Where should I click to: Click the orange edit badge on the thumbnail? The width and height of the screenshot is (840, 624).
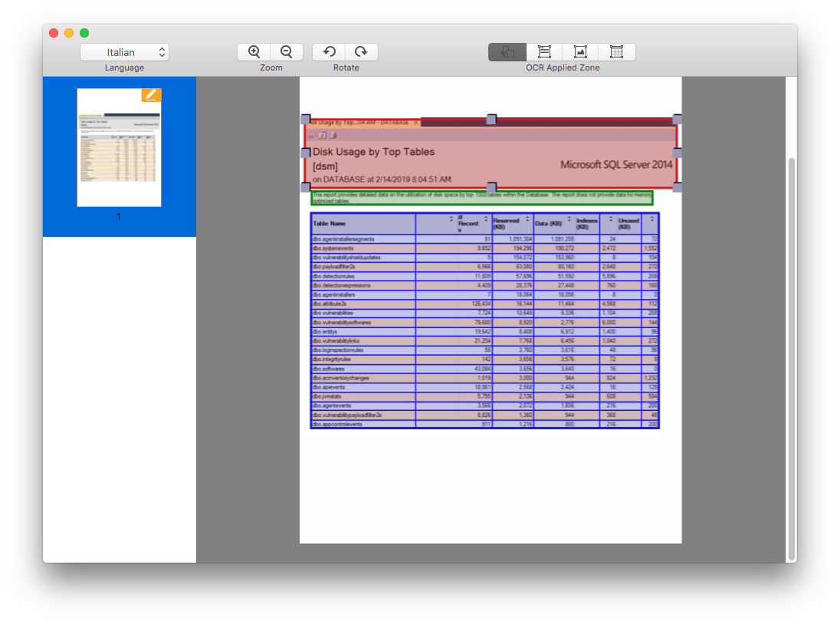tap(151, 95)
